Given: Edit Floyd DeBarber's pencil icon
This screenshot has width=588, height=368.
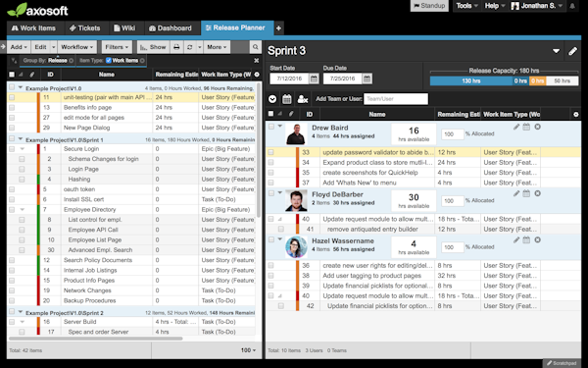Looking at the screenshot, I should 516,193.
